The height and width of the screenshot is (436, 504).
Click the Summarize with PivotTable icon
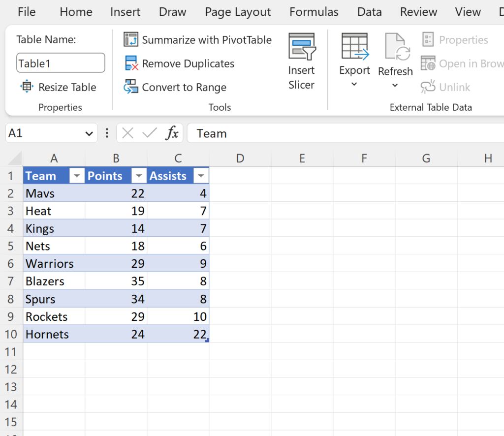131,39
